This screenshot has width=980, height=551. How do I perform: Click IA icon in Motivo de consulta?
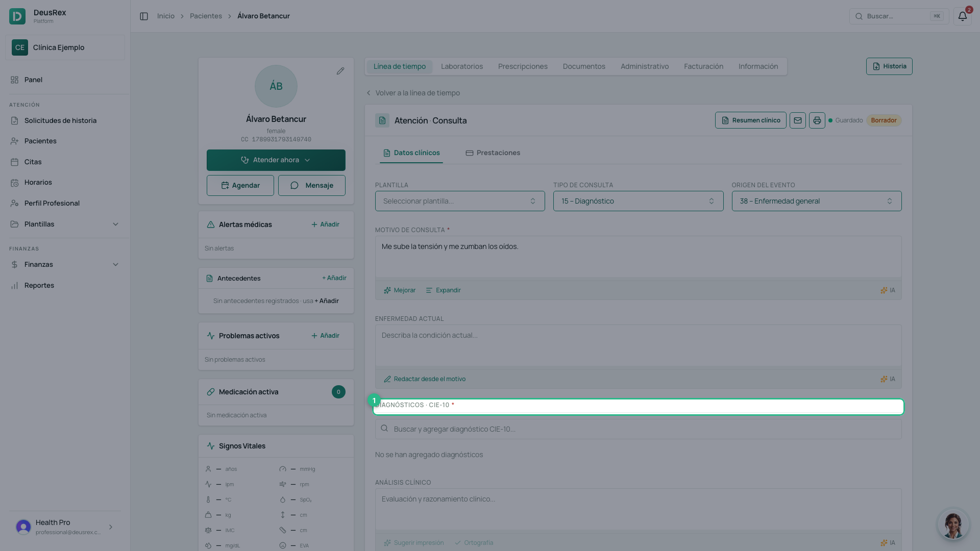pos(888,290)
